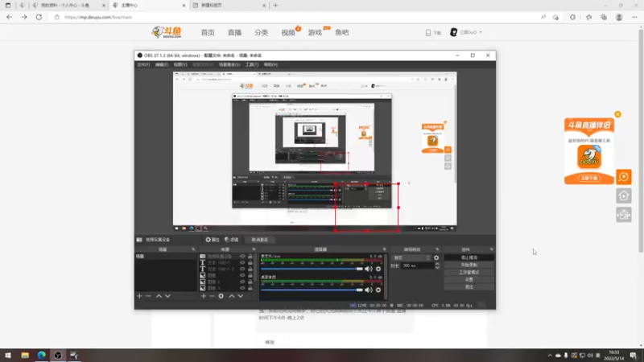Move the source down using the Sources panel arrow
This screenshot has width=644, height=362.
tap(241, 296)
